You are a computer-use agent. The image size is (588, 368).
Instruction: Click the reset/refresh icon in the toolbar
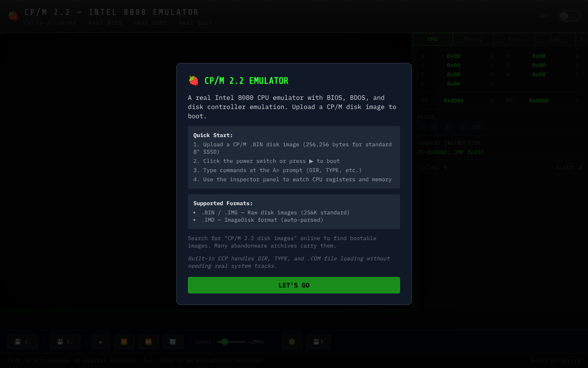pos(173,342)
